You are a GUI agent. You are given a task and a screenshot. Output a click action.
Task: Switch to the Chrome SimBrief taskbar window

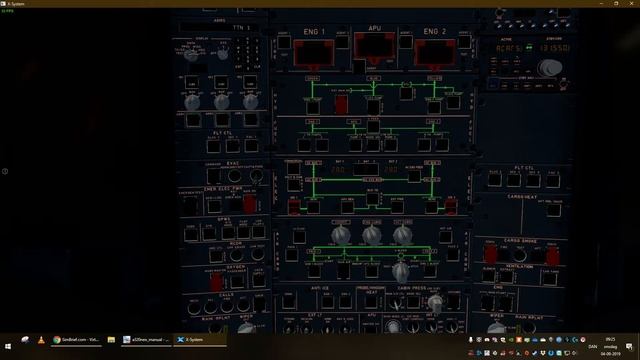coord(76,340)
